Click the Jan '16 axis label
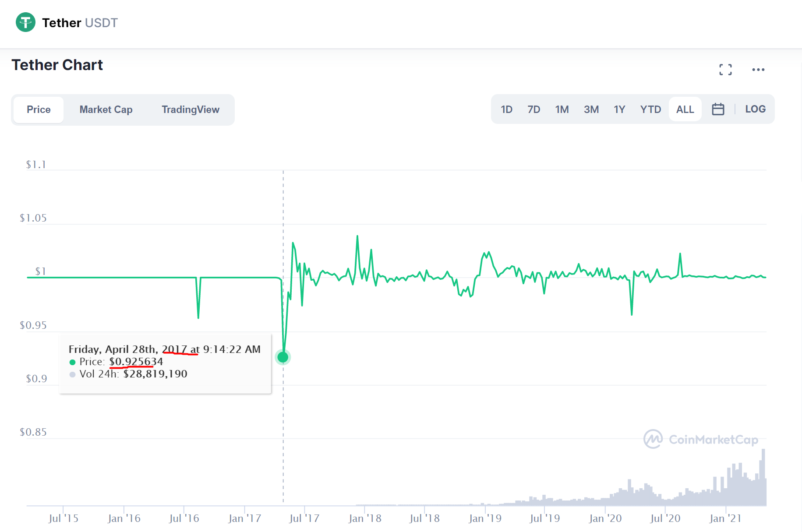 tap(124, 518)
